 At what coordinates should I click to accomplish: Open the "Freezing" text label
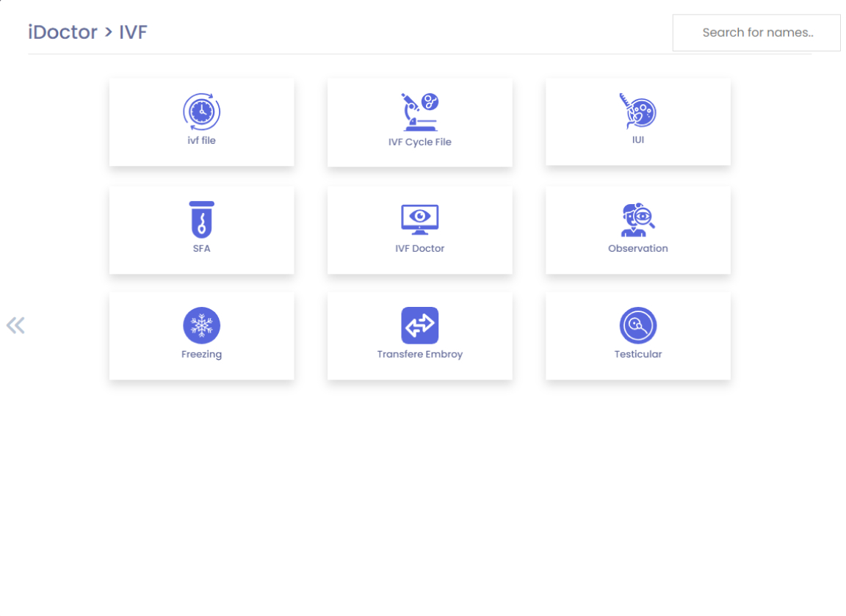click(x=201, y=354)
